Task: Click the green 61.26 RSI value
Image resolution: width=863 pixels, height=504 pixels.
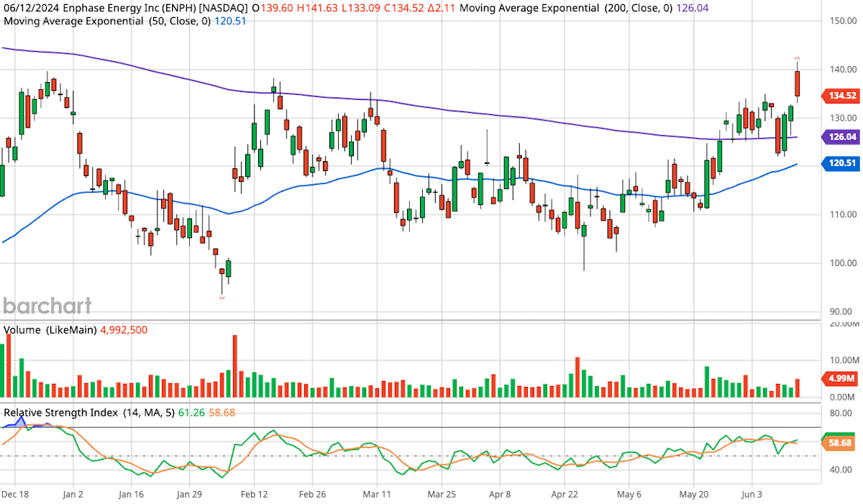Action: [x=193, y=412]
